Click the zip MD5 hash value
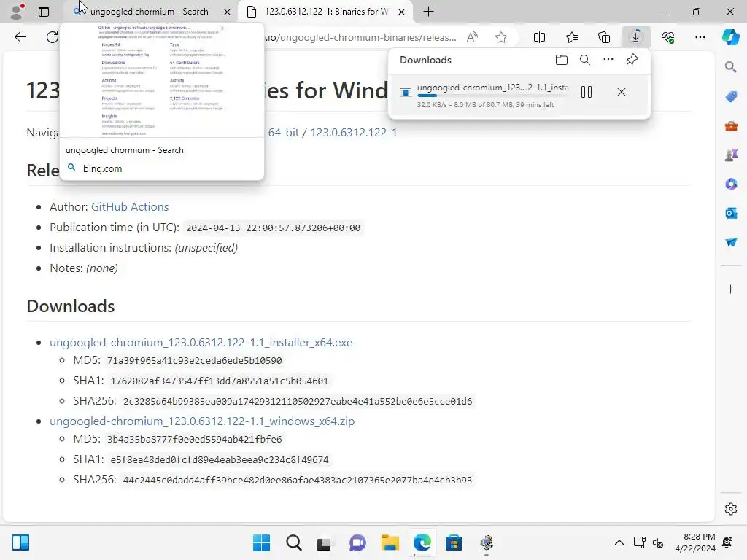 click(194, 440)
